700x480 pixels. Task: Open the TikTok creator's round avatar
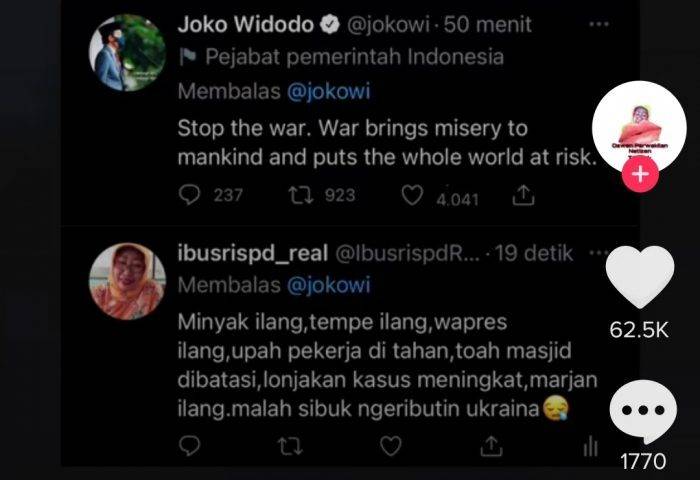[639, 128]
